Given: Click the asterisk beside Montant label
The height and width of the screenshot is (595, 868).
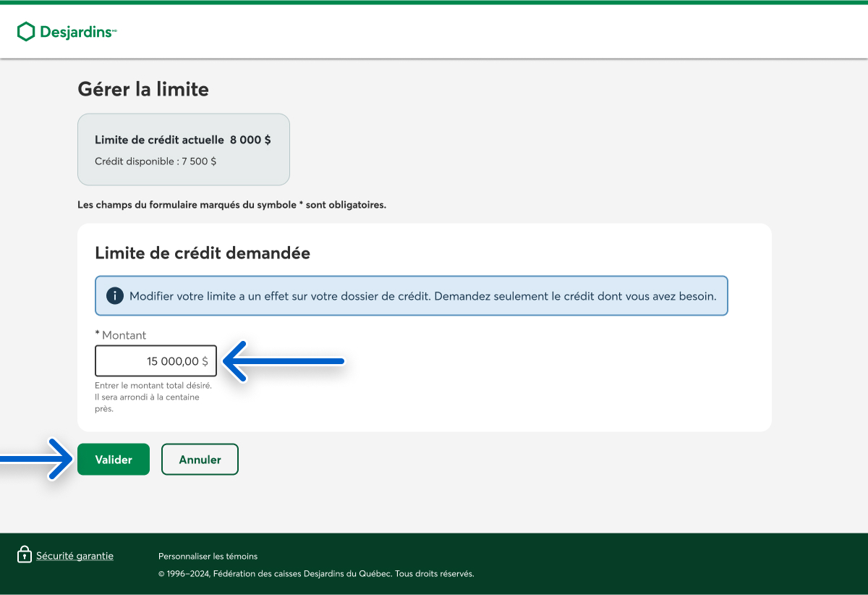Looking at the screenshot, I should 98,335.
